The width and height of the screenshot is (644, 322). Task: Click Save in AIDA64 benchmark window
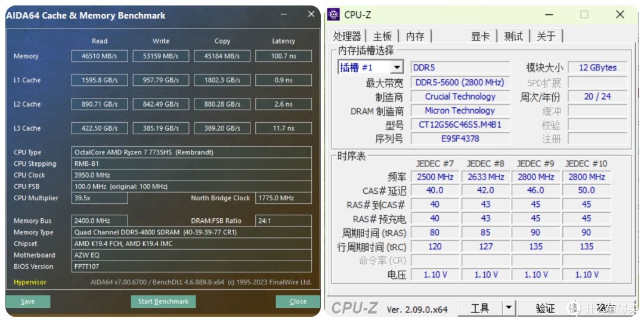tap(28, 302)
